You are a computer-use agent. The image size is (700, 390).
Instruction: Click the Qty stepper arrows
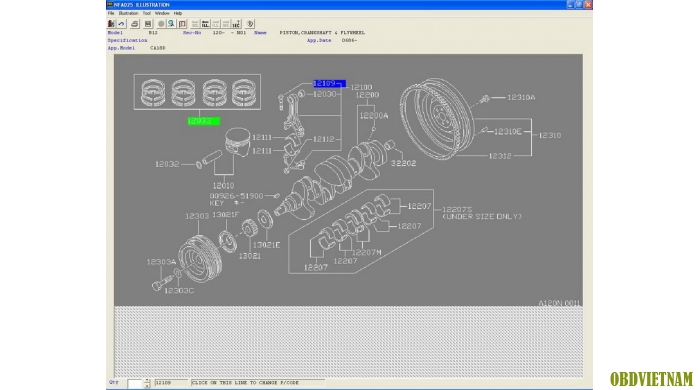[x=147, y=383]
